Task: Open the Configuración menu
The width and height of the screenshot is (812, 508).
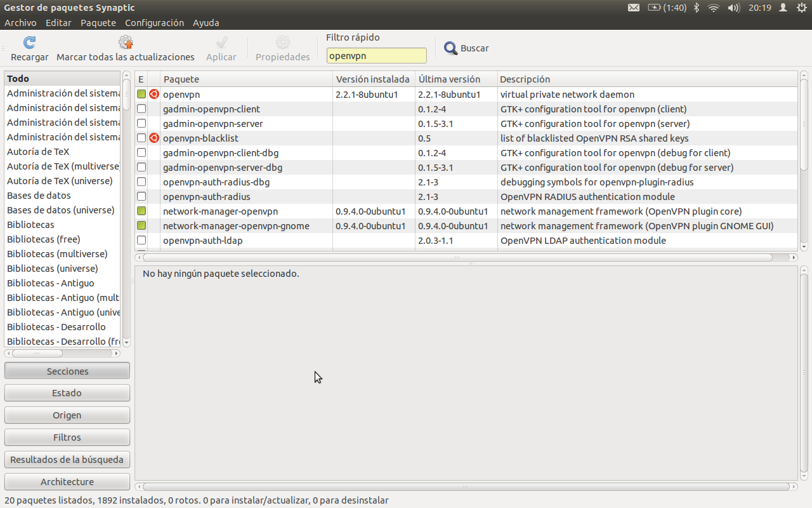Action: [154, 22]
